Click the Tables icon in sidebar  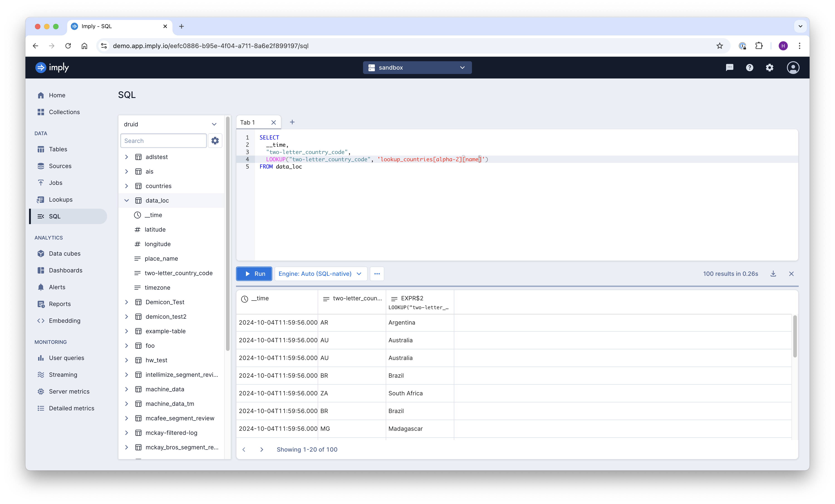(x=41, y=149)
